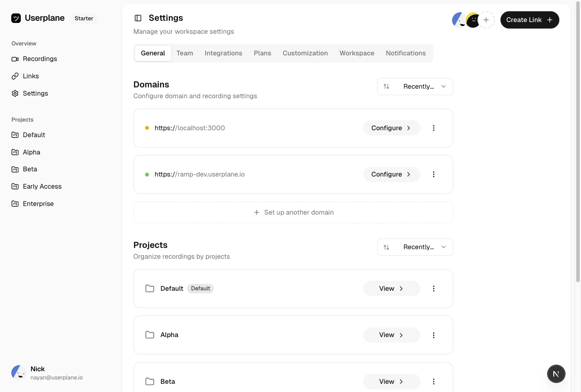Click the round N badge button
The width and height of the screenshot is (581, 392).
(x=556, y=374)
